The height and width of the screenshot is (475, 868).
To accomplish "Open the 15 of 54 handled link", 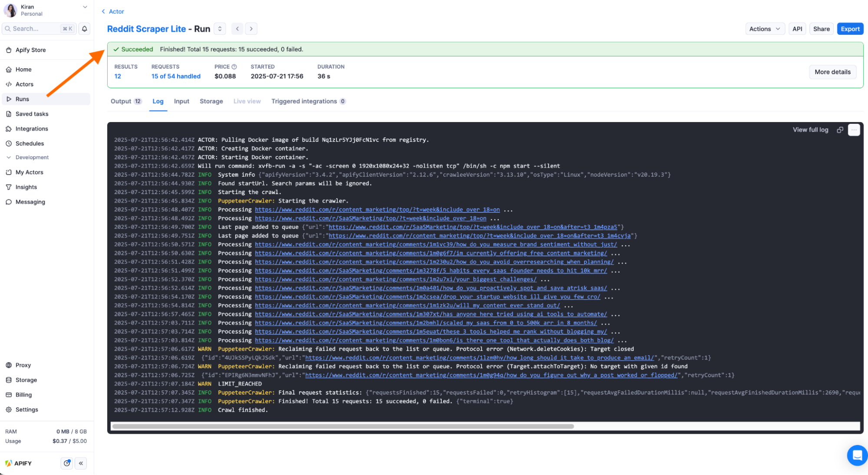I will click(x=176, y=76).
